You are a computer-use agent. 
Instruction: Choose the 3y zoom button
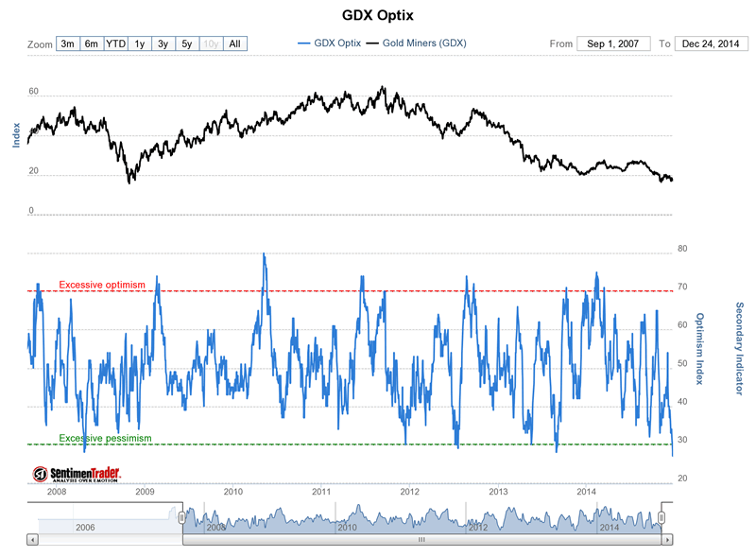[x=163, y=44]
